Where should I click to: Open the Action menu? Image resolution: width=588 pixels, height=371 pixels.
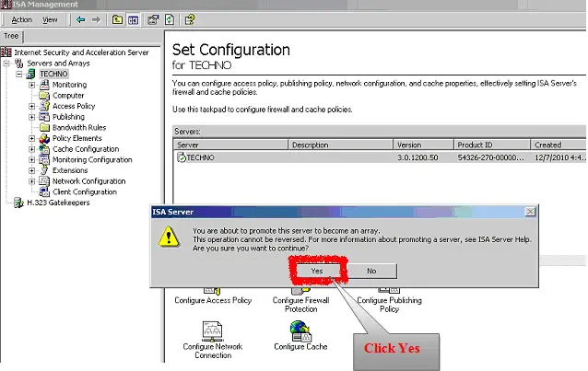coord(22,20)
